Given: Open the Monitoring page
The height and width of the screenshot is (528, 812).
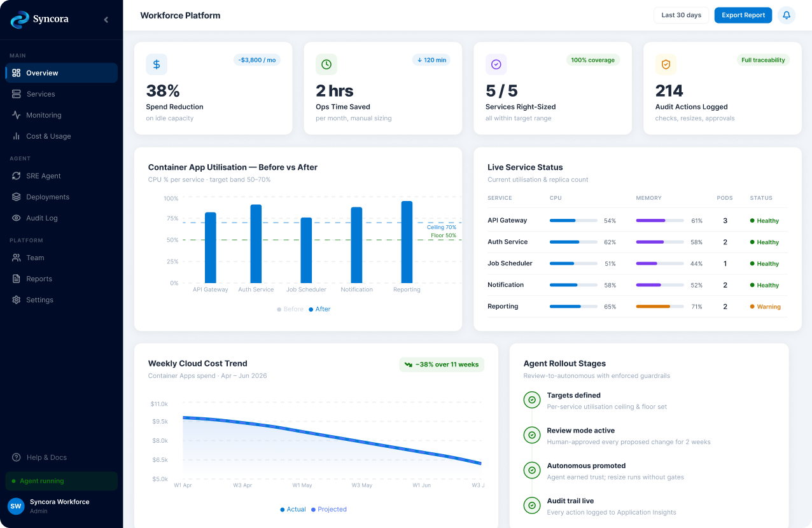Looking at the screenshot, I should point(62,115).
